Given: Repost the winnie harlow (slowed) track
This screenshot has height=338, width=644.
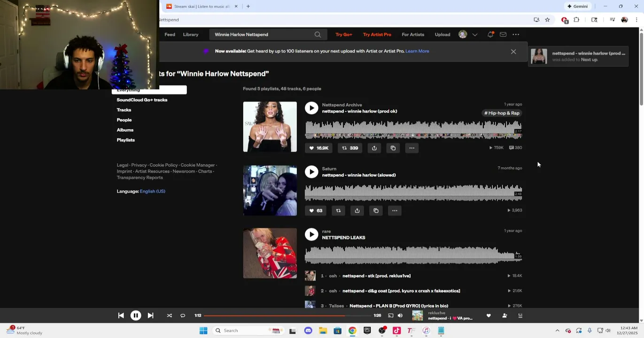Looking at the screenshot, I should (x=338, y=211).
